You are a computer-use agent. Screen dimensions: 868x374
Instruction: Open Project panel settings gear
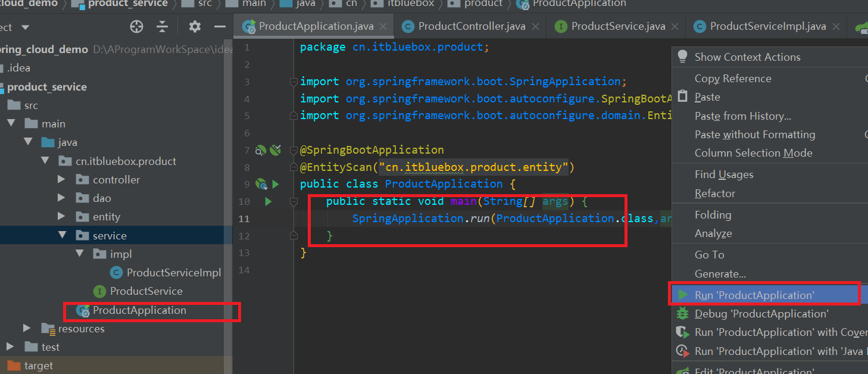pos(195,27)
